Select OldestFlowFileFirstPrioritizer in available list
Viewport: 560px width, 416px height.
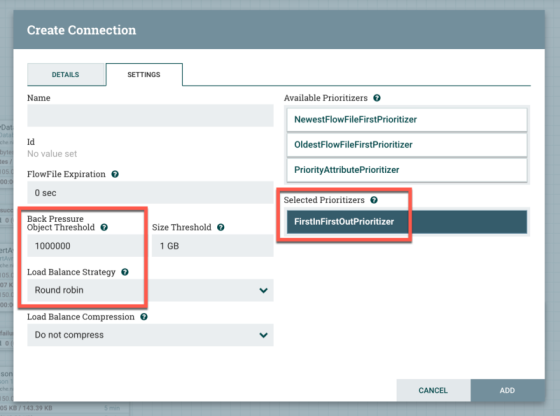(407, 145)
